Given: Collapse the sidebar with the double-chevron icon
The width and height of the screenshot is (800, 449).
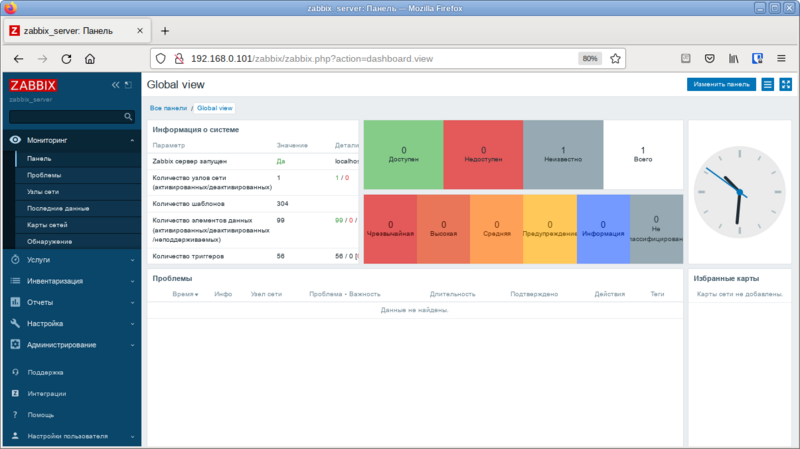Looking at the screenshot, I should (x=115, y=85).
